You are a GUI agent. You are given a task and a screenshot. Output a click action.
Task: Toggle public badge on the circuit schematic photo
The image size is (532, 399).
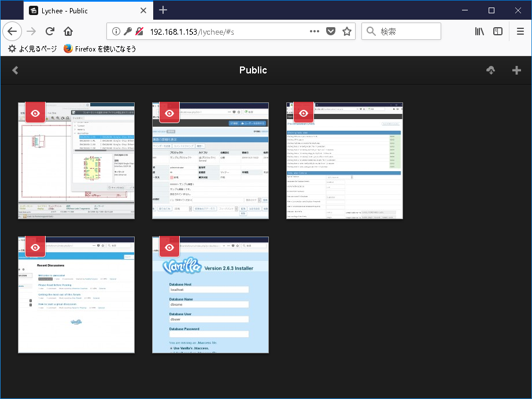pyautogui.click(x=35, y=112)
